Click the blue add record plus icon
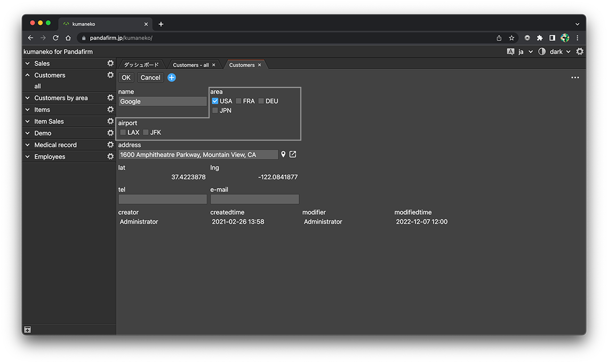This screenshot has height=364, width=608. point(172,78)
